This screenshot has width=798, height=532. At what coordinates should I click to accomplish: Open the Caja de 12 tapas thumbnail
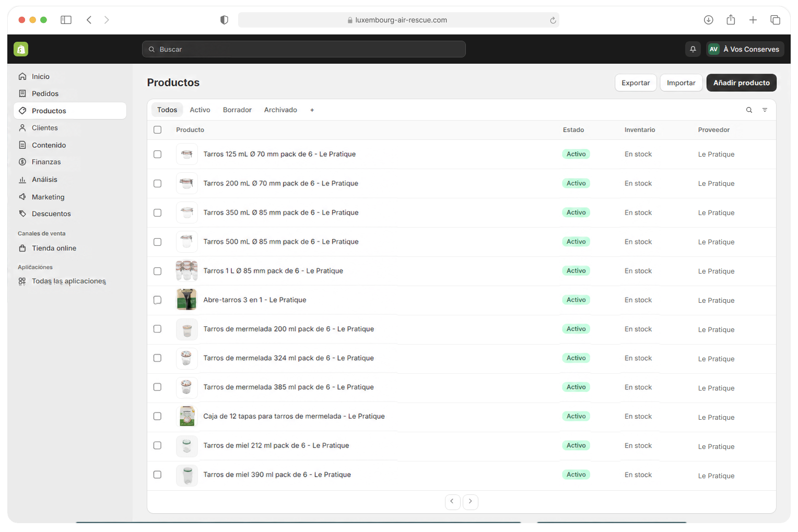[x=187, y=417]
